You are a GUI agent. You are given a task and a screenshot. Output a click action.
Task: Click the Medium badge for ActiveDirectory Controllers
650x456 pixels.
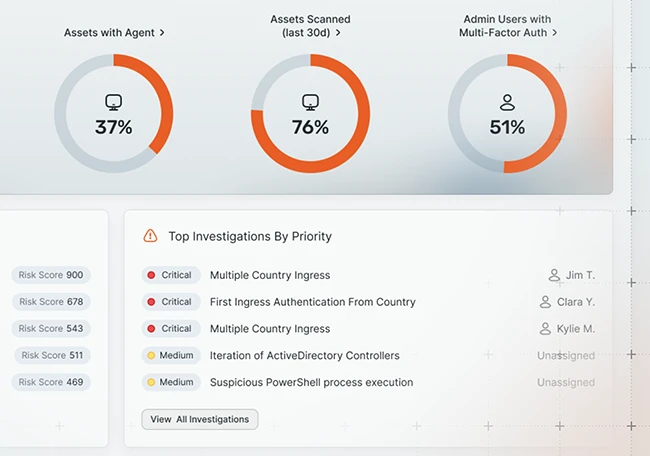click(x=171, y=355)
